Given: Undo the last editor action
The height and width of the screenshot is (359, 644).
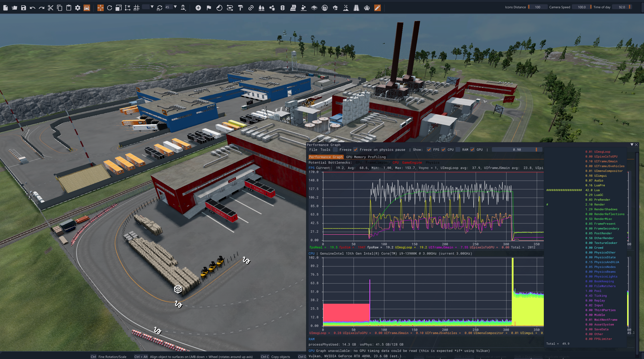Looking at the screenshot, I should pyautogui.click(x=33, y=8).
